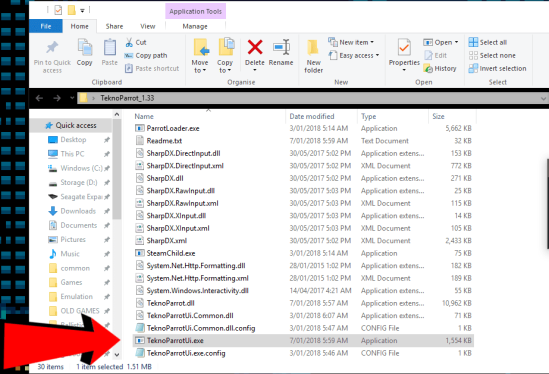
Task: Select Quick access in navigation pane
Action: pos(71,125)
